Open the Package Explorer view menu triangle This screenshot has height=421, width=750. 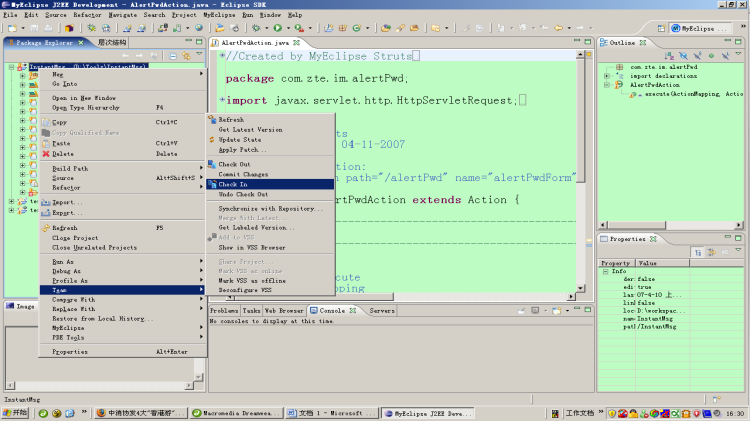coord(199,55)
